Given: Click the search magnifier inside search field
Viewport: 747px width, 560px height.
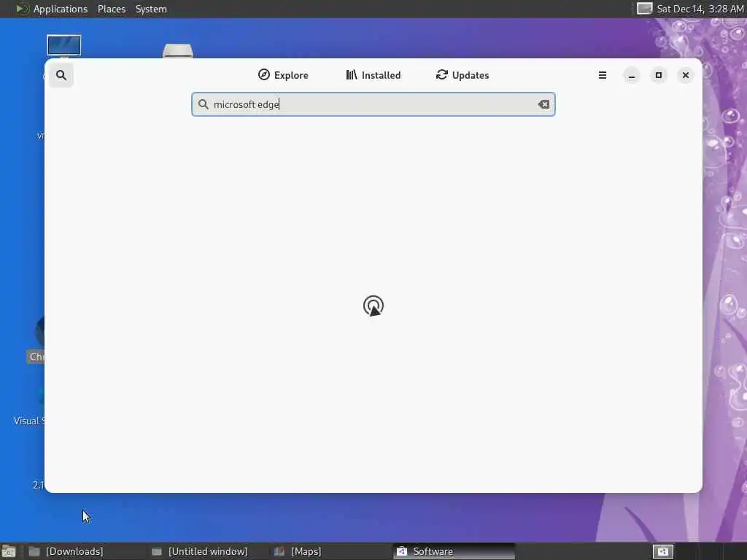Looking at the screenshot, I should pos(204,104).
